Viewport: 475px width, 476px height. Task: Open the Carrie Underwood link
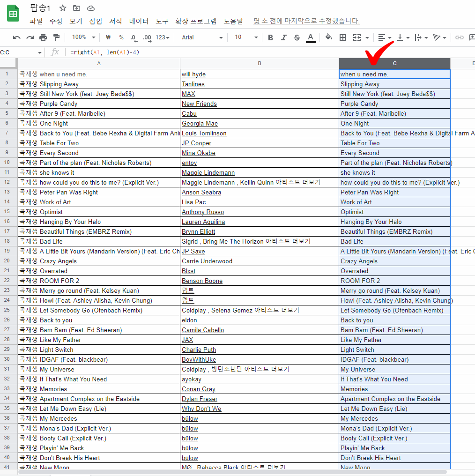click(x=207, y=261)
